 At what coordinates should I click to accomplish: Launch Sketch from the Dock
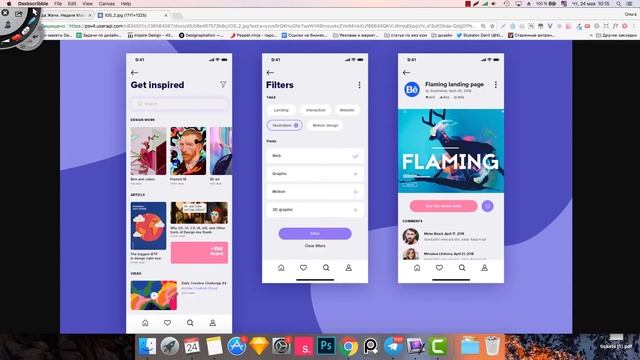tap(259, 346)
